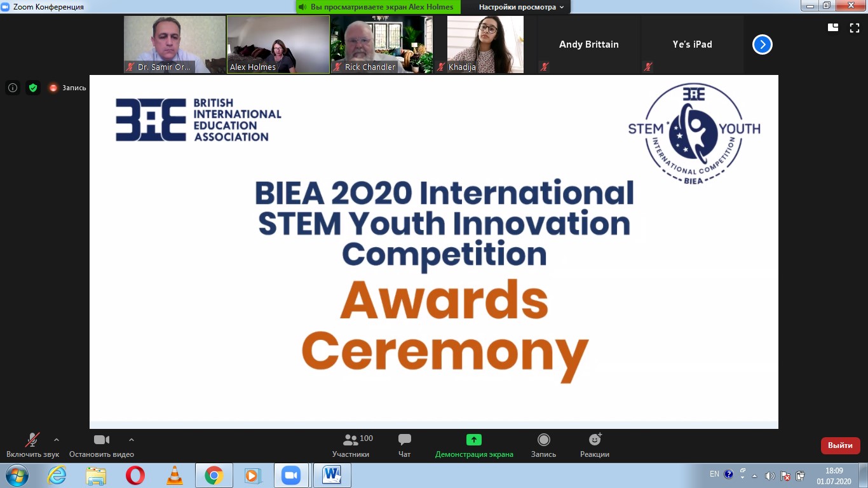Open the Чат chat panel

(404, 445)
